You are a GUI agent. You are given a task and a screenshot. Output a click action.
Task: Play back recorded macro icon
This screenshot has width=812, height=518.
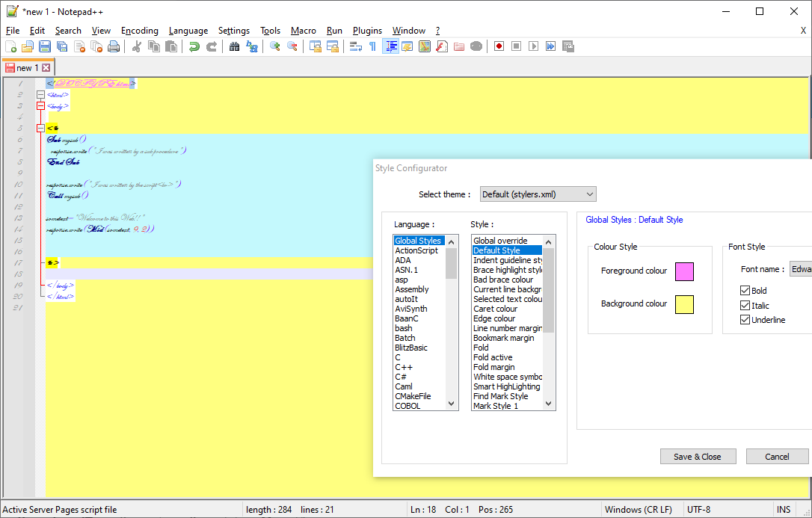533,46
